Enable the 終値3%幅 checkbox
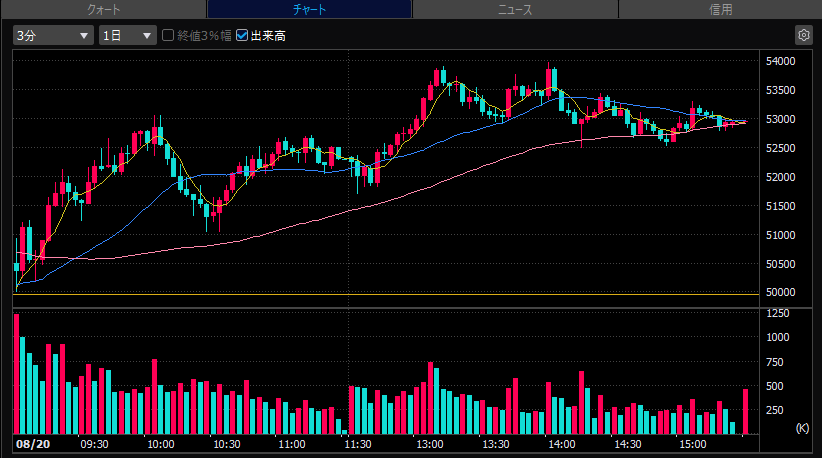This screenshot has width=822, height=458. point(168,35)
